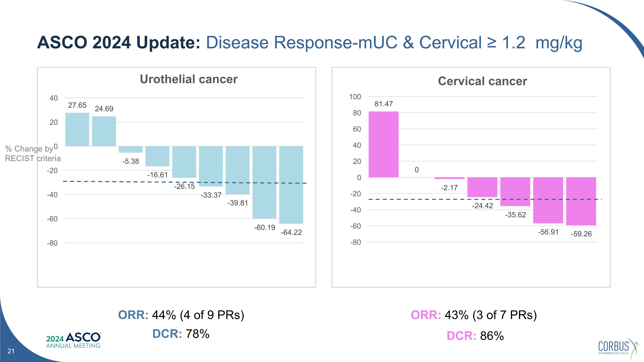The height and width of the screenshot is (362, 644).
Task: Select the Cervical cancer chart title
Action: (482, 81)
